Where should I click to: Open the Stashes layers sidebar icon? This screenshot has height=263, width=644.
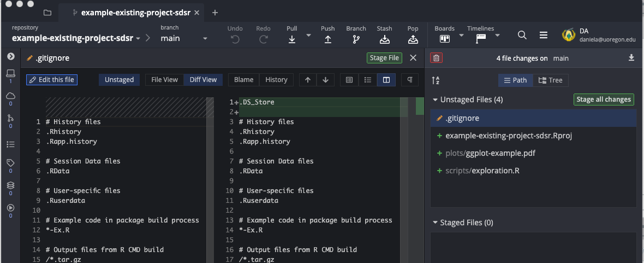pyautogui.click(x=11, y=185)
